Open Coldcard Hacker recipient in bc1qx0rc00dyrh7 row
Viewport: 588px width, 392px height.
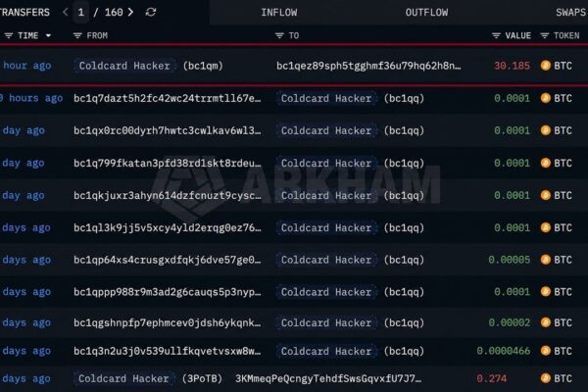point(326,130)
